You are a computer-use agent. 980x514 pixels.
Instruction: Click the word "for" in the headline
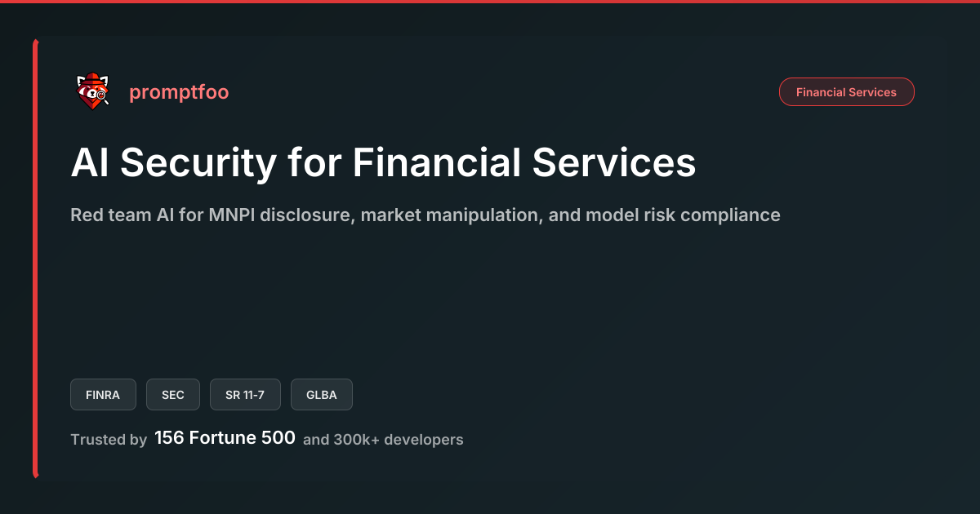point(314,163)
